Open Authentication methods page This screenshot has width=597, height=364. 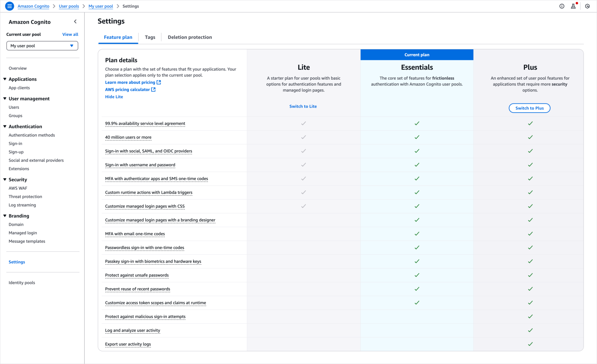pyautogui.click(x=32, y=135)
